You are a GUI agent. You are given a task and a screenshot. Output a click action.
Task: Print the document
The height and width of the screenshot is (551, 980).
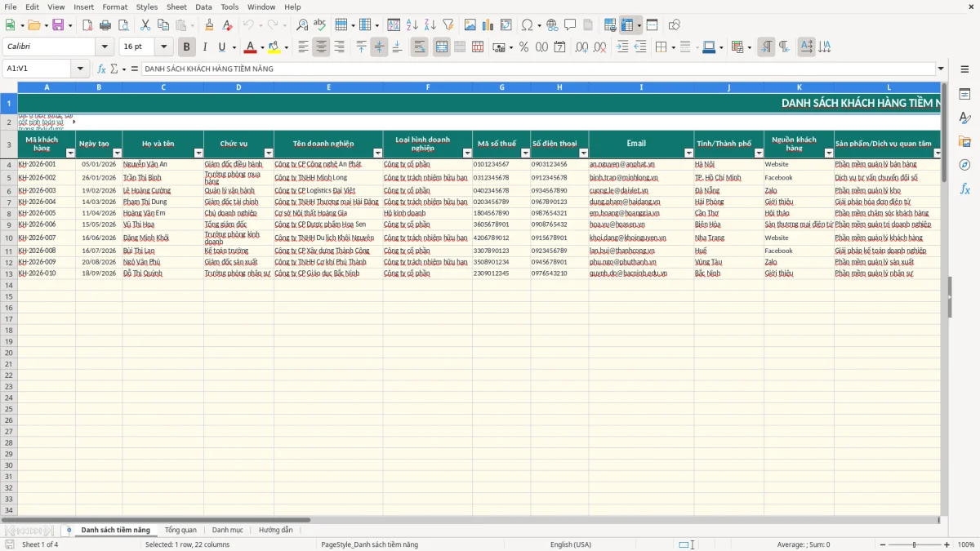pos(105,25)
